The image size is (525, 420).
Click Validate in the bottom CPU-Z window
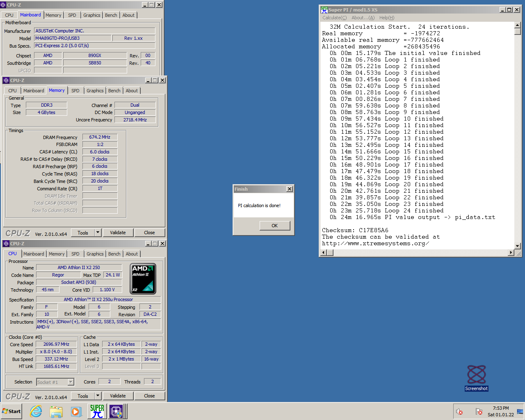[118, 396]
